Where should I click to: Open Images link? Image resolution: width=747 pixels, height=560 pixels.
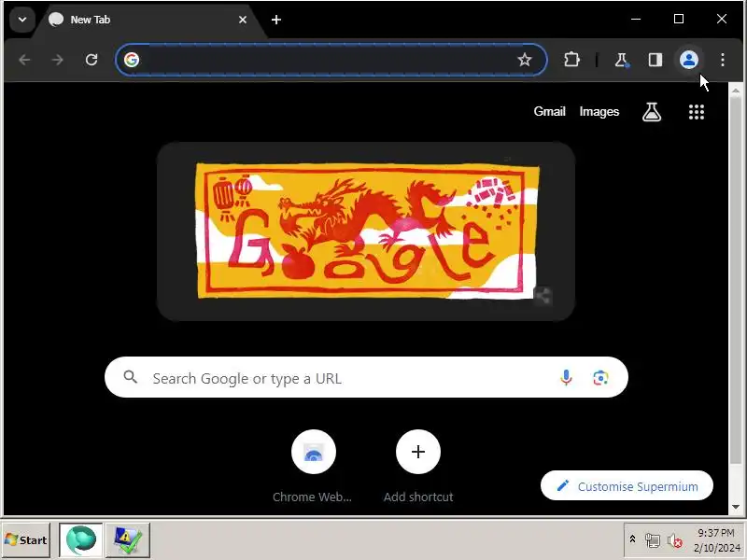point(599,111)
